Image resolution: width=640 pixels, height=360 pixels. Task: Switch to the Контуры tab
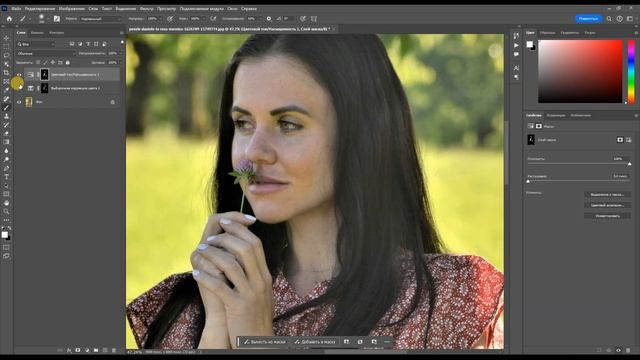coord(56,33)
